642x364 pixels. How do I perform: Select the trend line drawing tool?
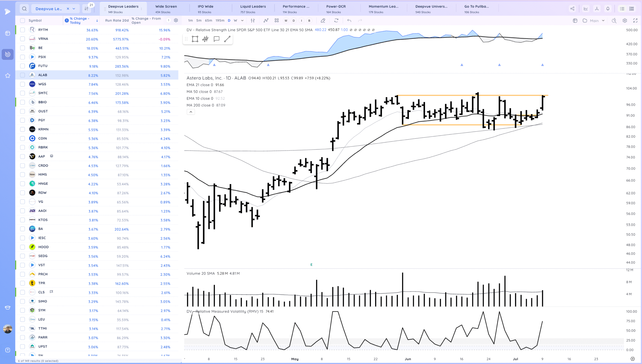(227, 39)
